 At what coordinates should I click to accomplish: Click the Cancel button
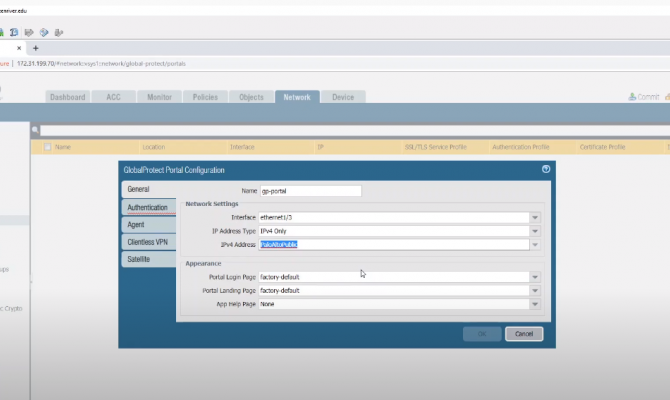(524, 334)
